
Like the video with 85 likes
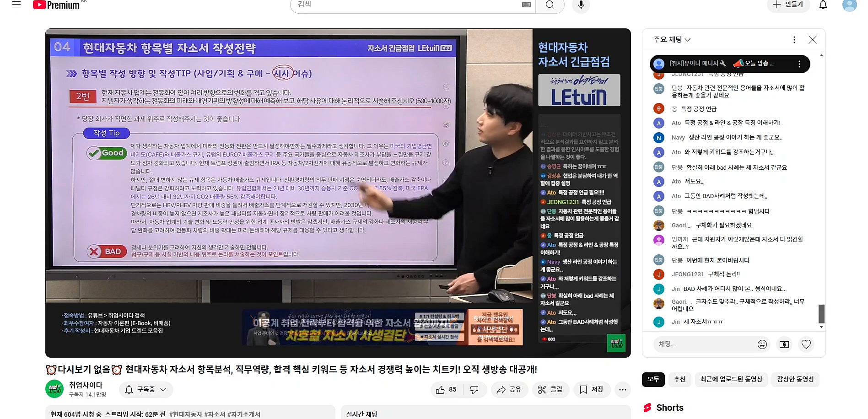(446, 389)
